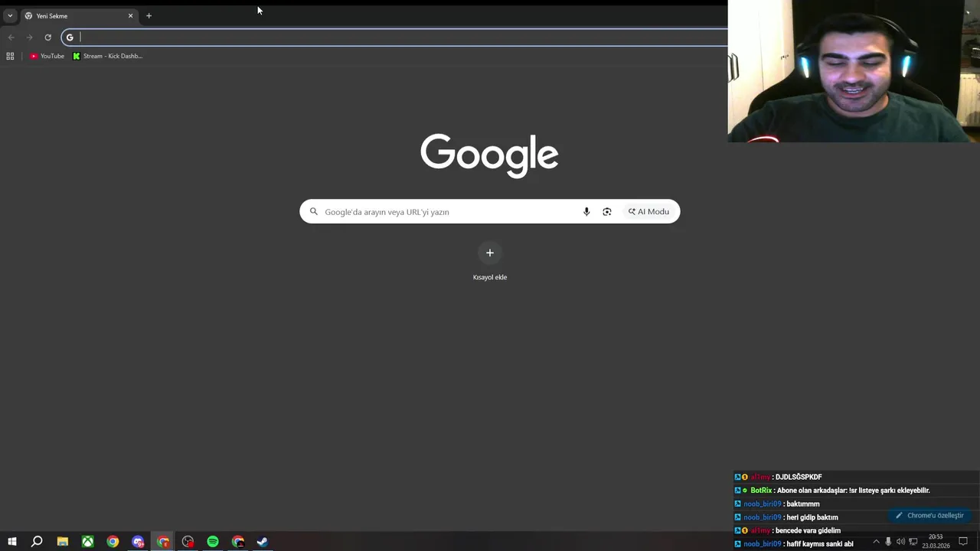Screen dimensions: 980x551
Task: Open Windows taskbar search
Action: [x=37, y=542]
